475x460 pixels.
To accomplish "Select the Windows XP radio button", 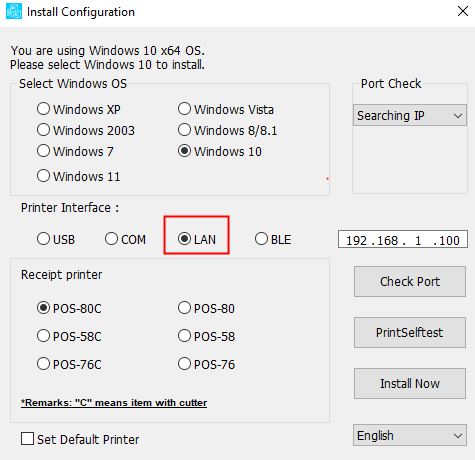I will point(43,109).
